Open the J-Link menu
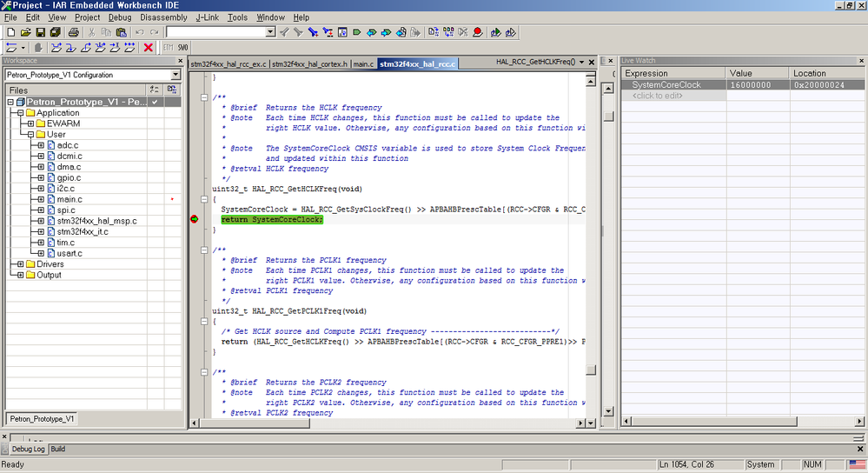868x473 pixels. point(208,17)
